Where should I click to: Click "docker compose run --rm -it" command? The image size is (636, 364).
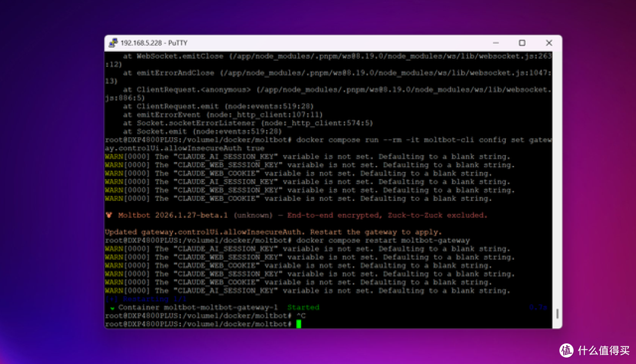pyautogui.click(x=358, y=140)
